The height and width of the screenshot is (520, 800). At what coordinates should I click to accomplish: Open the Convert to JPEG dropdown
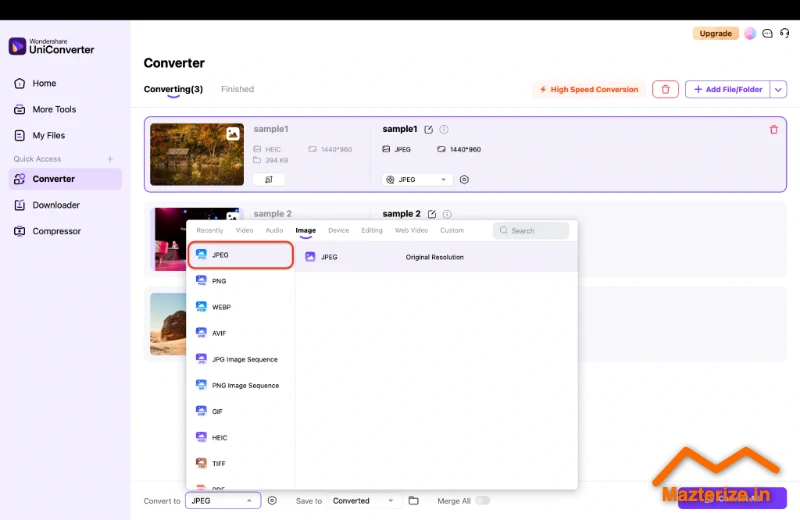[x=223, y=501]
